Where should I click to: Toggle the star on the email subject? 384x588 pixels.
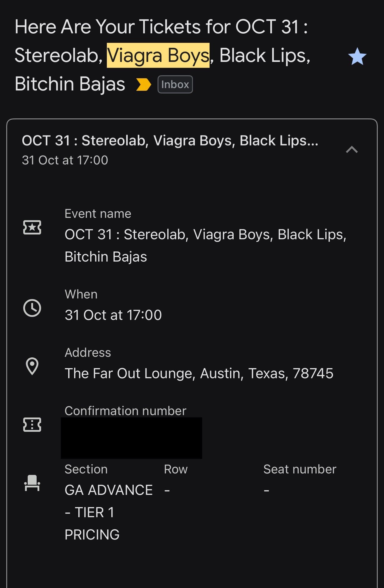coord(357,57)
